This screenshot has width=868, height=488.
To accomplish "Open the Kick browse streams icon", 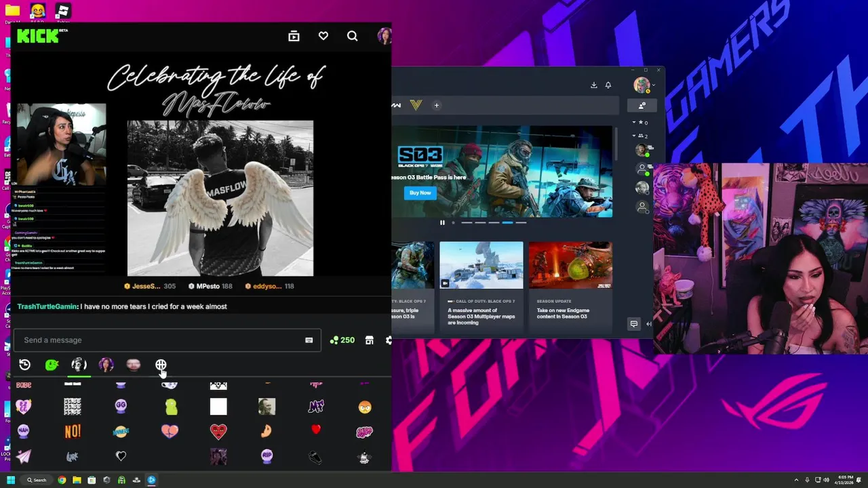I will point(294,36).
